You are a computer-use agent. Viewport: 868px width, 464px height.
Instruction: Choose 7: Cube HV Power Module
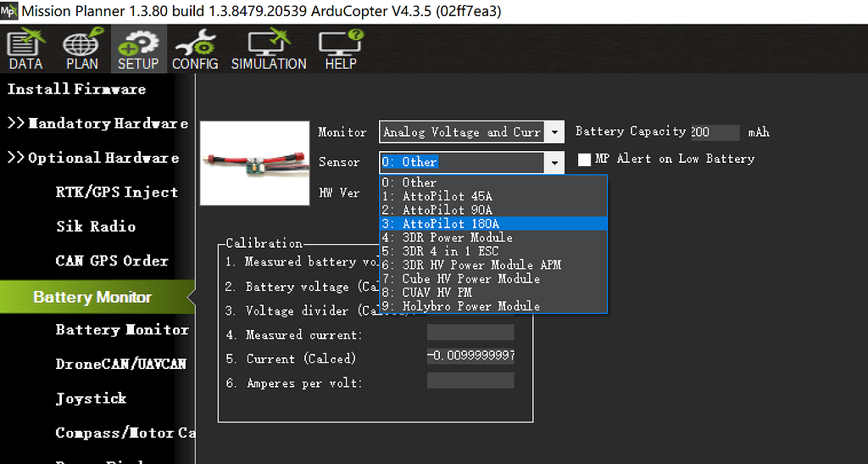493,278
